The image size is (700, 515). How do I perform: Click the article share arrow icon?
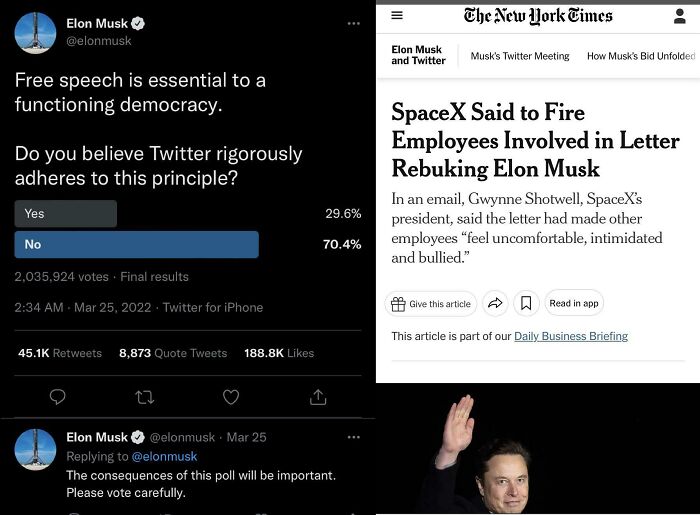[495, 304]
